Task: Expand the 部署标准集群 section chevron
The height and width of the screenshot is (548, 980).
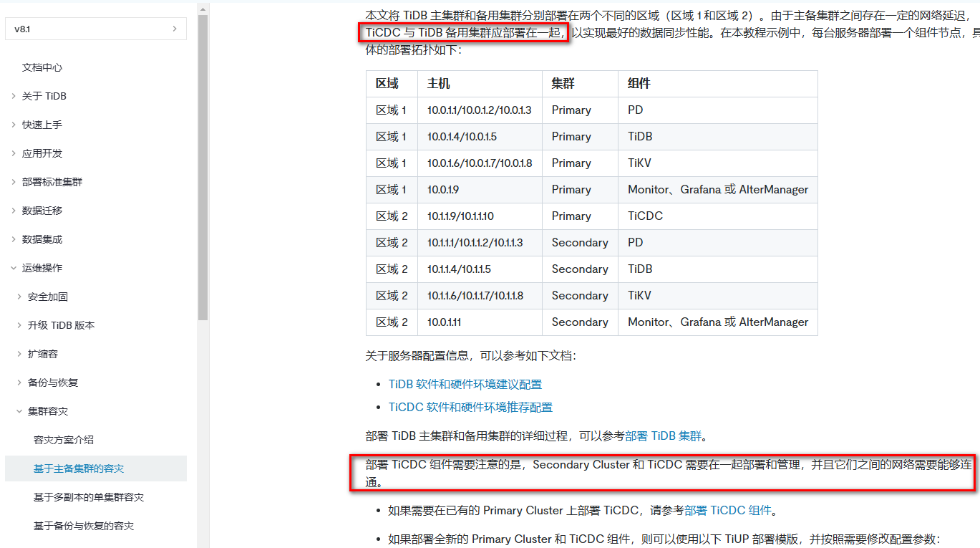Action: pyautogui.click(x=13, y=182)
